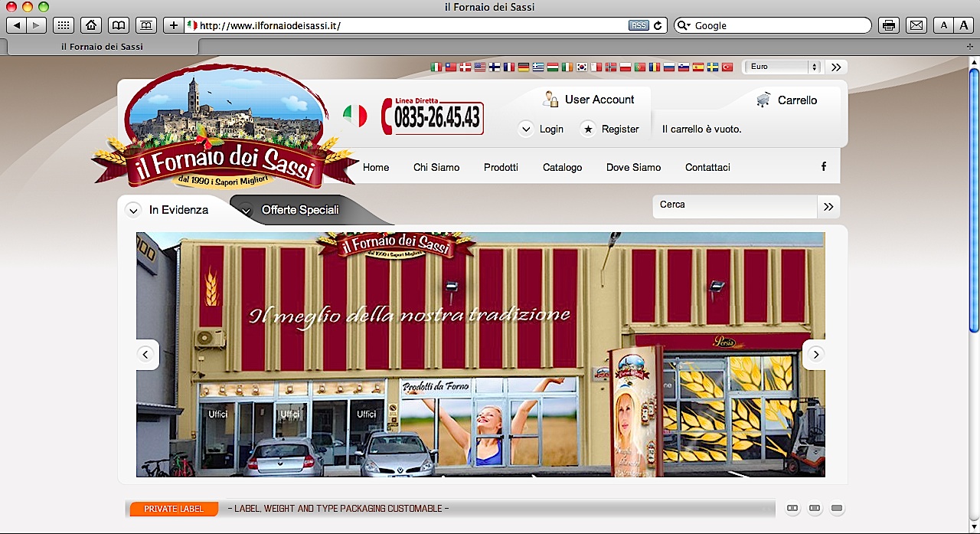Image resolution: width=980 pixels, height=534 pixels.
Task: Click the third ticker control button
Action: coord(837,508)
